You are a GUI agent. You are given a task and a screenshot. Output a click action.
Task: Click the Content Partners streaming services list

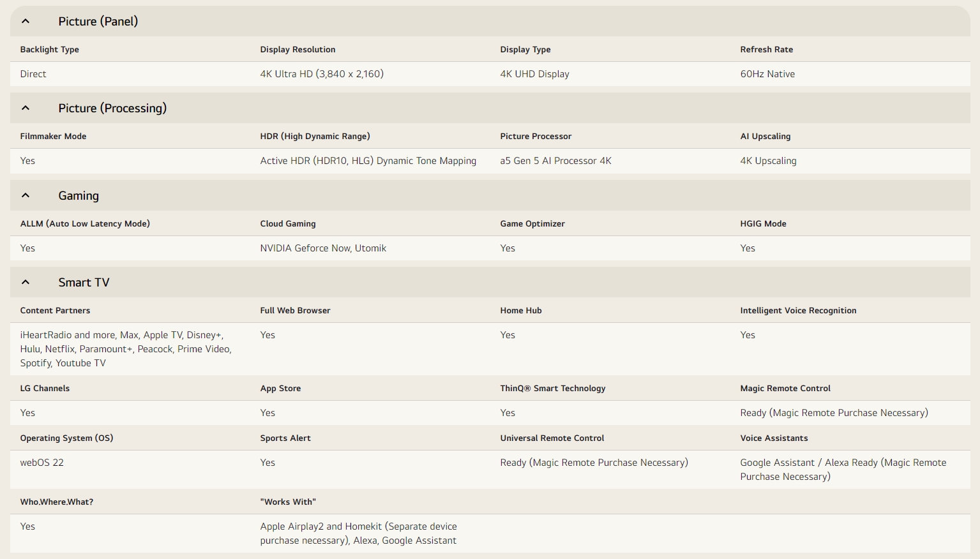pos(126,349)
